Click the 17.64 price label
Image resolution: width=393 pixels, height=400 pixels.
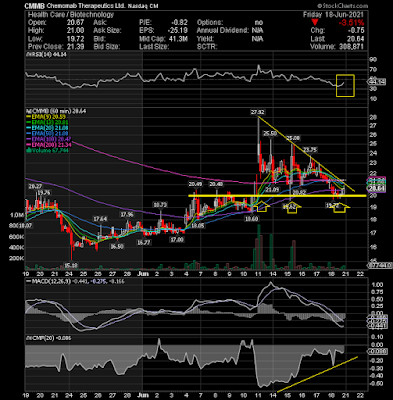pos(100,219)
